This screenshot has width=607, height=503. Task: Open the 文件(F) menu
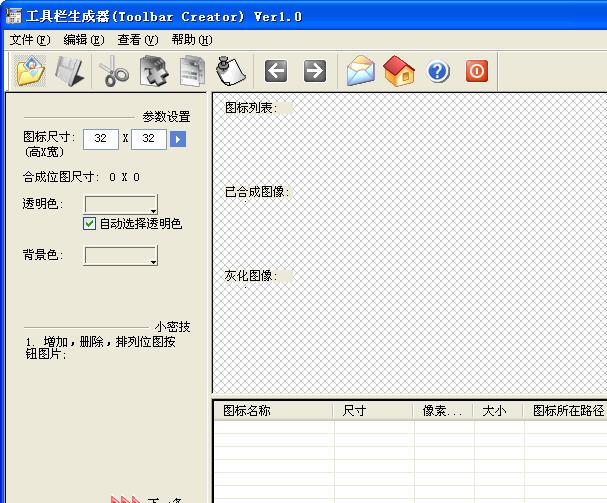pyautogui.click(x=29, y=40)
